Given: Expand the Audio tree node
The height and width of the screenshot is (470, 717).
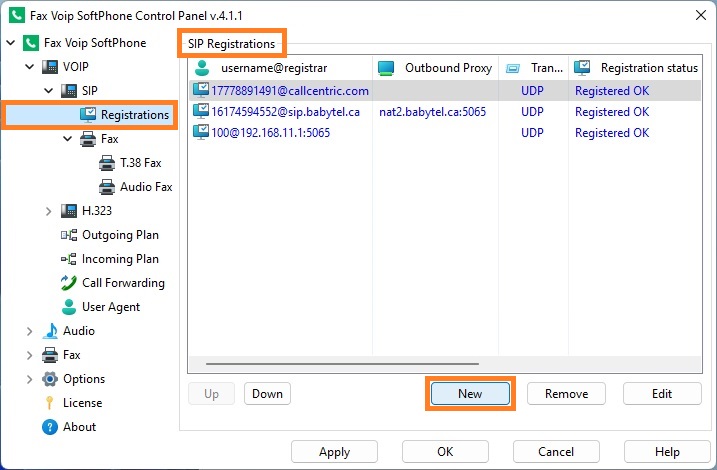Looking at the screenshot, I should [x=30, y=331].
